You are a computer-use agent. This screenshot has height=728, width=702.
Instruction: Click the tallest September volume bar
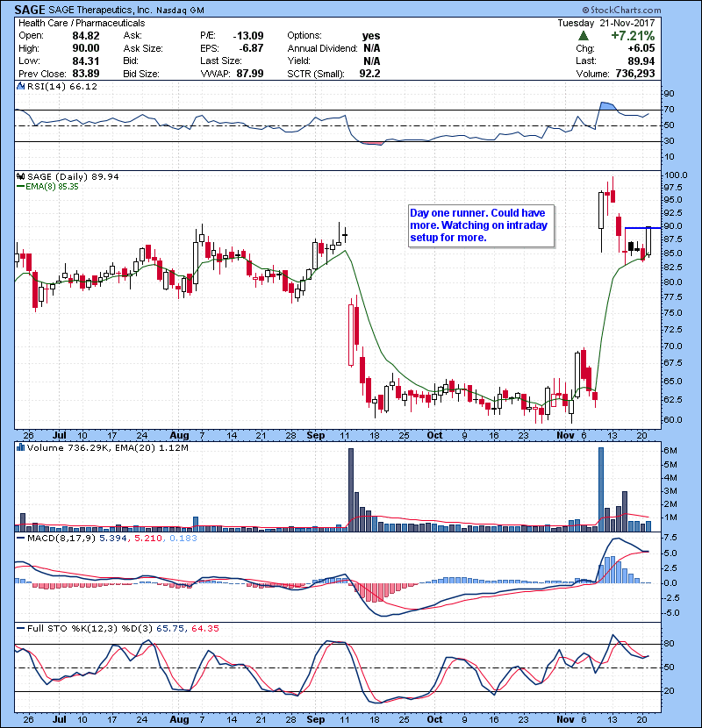click(x=351, y=489)
